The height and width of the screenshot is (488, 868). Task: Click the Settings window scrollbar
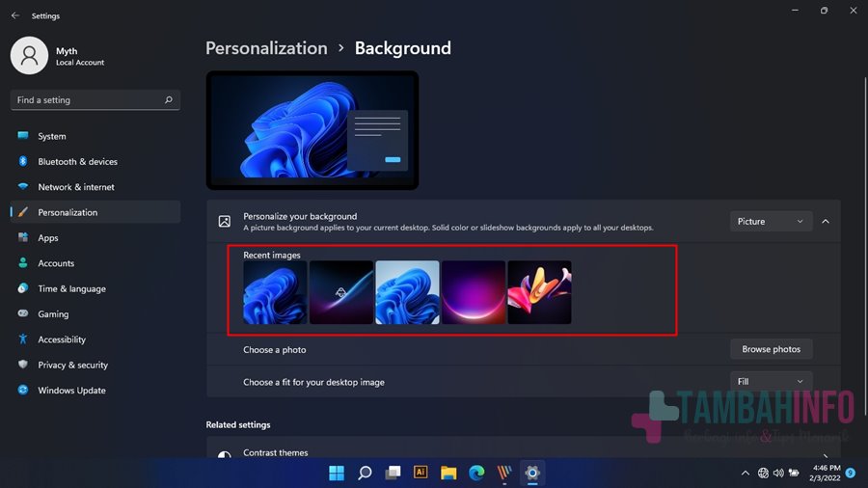[865, 246]
